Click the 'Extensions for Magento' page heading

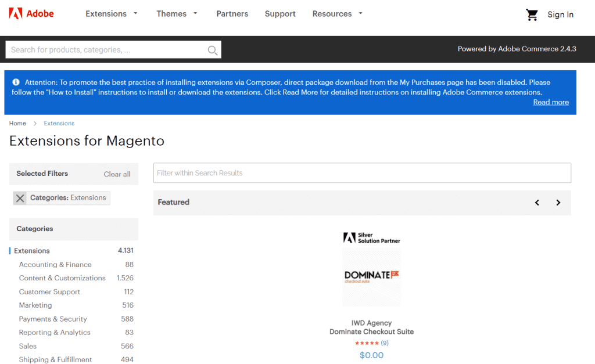point(87,141)
